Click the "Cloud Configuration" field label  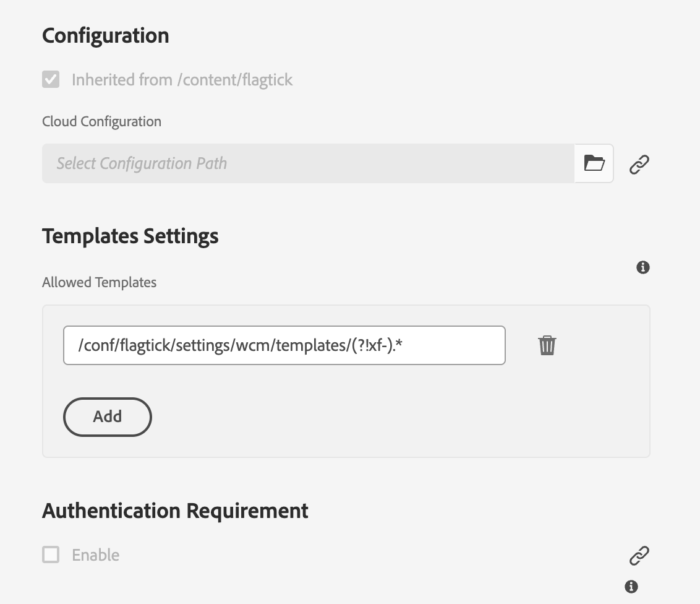click(101, 121)
